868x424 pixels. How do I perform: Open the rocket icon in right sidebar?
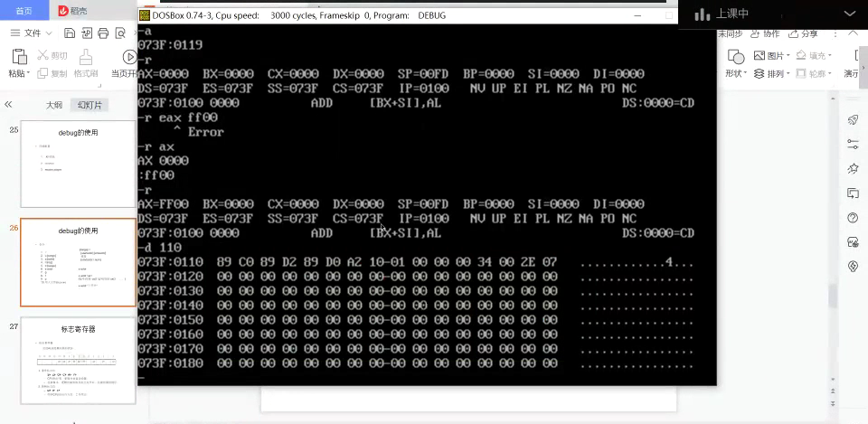pyautogui.click(x=853, y=119)
